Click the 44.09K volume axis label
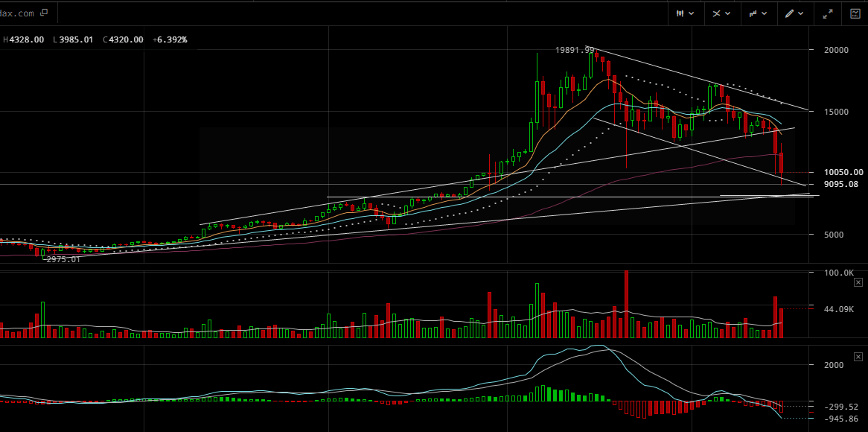The image size is (868, 432). click(x=838, y=309)
